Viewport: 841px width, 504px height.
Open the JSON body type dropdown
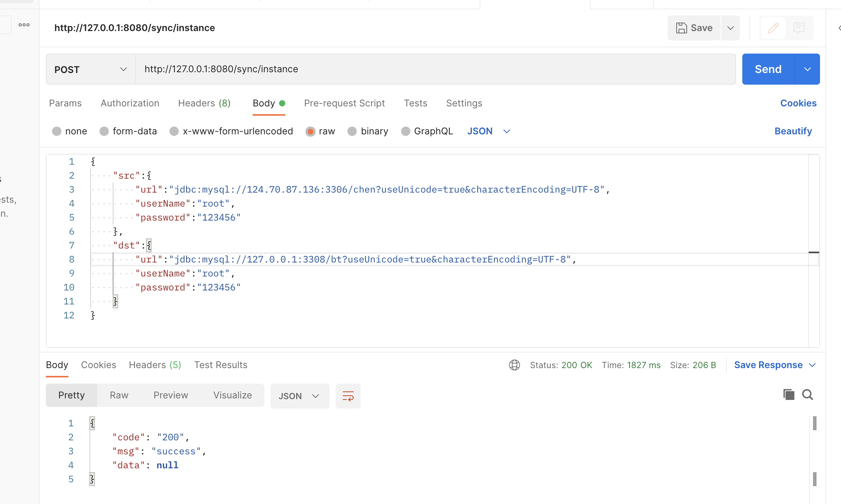pyautogui.click(x=489, y=131)
